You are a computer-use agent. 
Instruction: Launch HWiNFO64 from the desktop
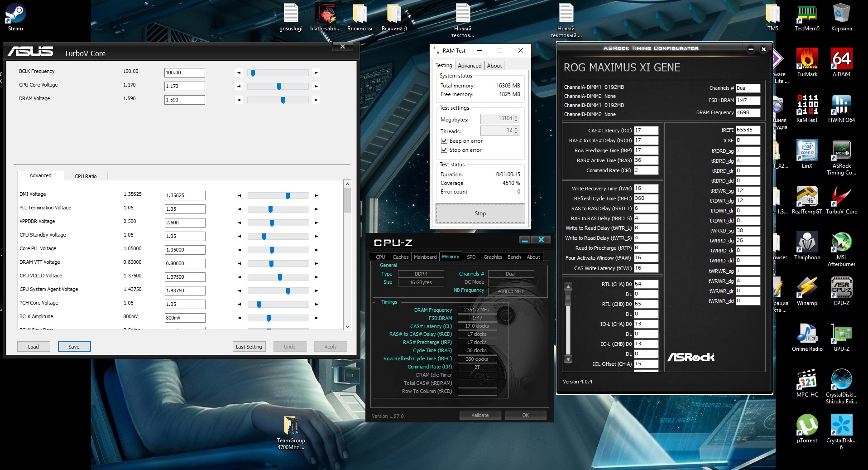(841, 106)
